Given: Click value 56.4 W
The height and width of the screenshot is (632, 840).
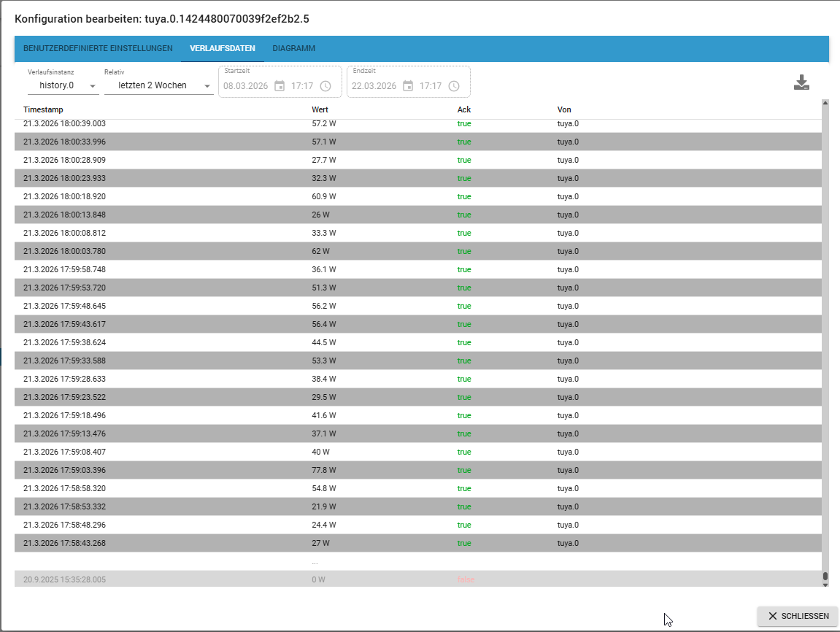Looking at the screenshot, I should (323, 324).
